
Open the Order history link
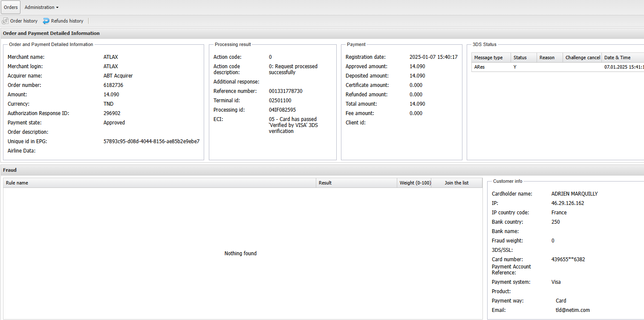(23, 21)
